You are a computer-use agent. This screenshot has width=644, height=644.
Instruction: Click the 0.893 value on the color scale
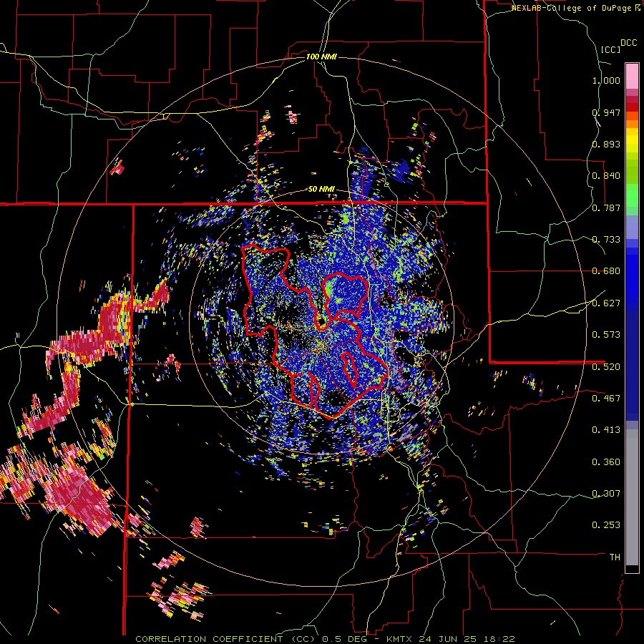pos(606,144)
